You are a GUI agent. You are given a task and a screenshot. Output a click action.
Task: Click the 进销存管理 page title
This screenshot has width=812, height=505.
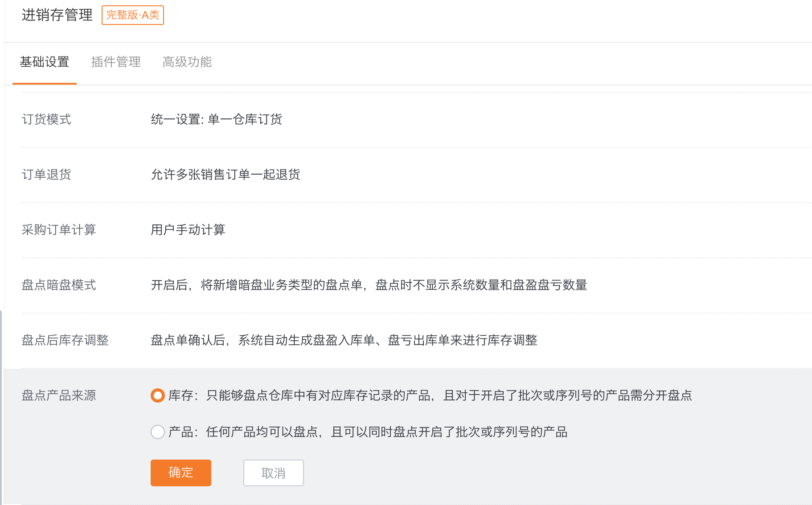[x=57, y=15]
